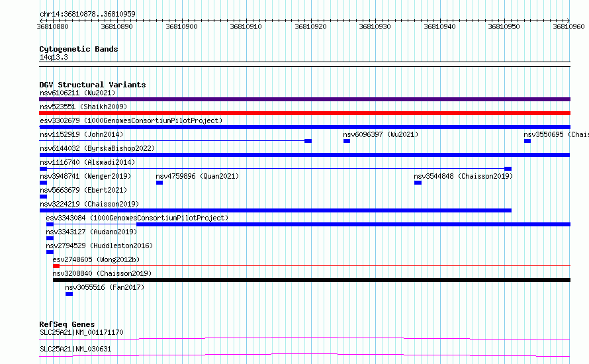Open the nsv3550695 variant label
Viewport: 589px width, 364px height.
(557, 134)
